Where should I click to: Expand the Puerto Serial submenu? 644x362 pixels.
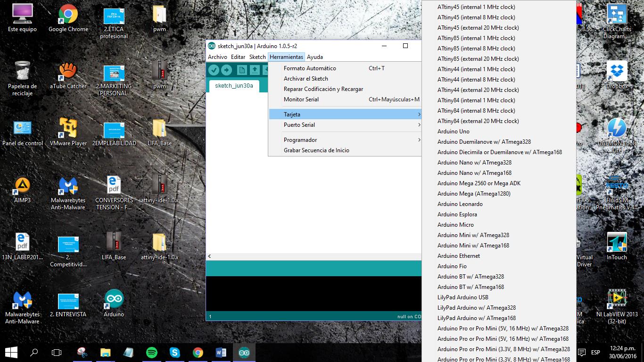(345, 125)
